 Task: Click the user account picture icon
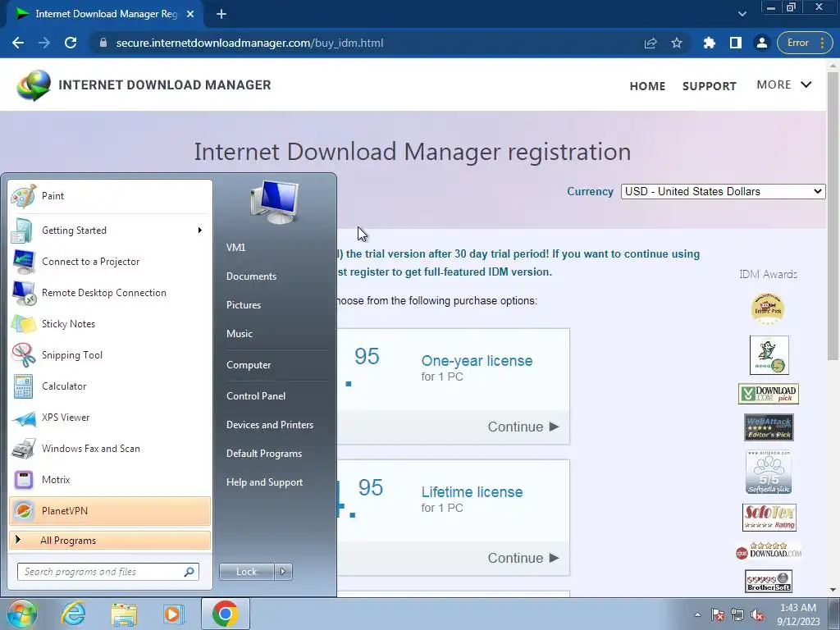(x=274, y=202)
